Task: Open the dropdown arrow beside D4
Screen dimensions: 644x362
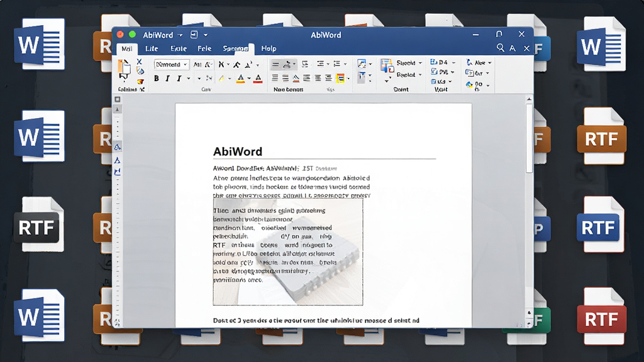Action: click(454, 62)
